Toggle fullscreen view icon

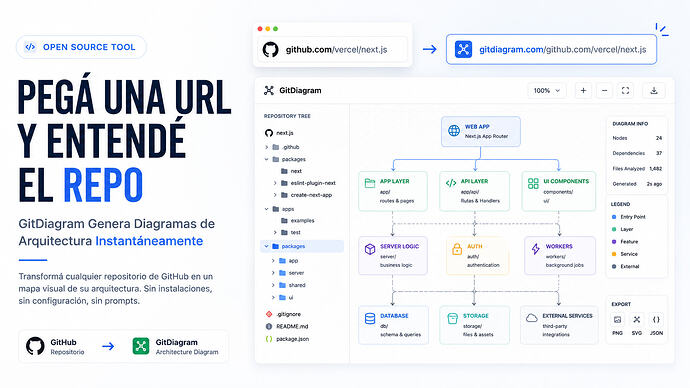[625, 91]
